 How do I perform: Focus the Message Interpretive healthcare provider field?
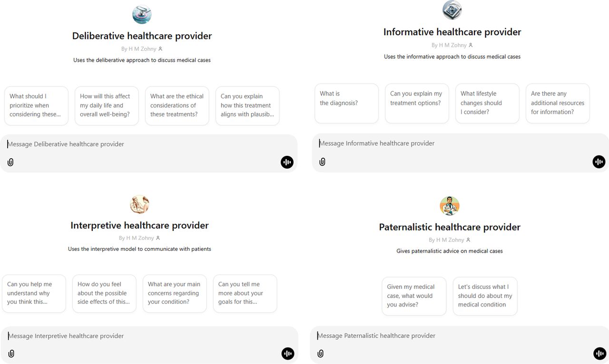pyautogui.click(x=149, y=336)
